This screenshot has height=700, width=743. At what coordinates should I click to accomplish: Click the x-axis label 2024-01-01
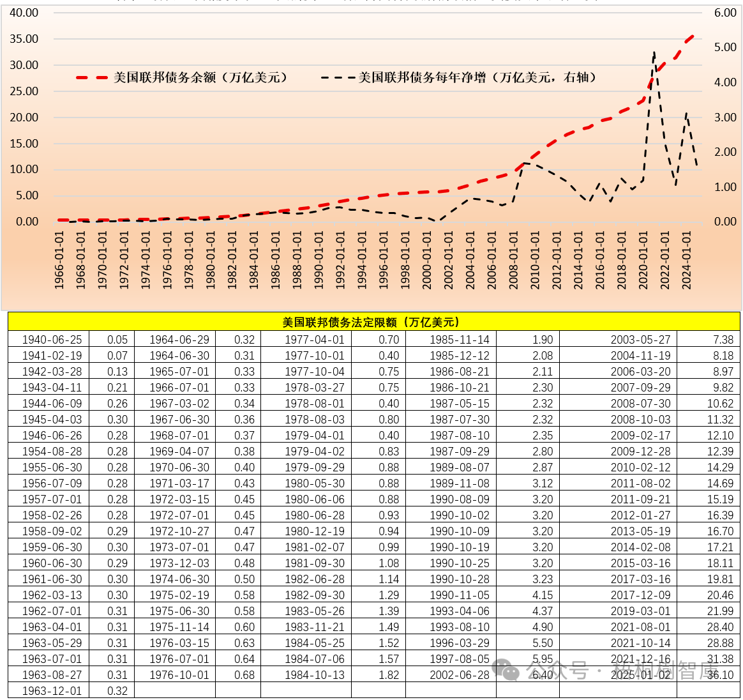pos(687,260)
